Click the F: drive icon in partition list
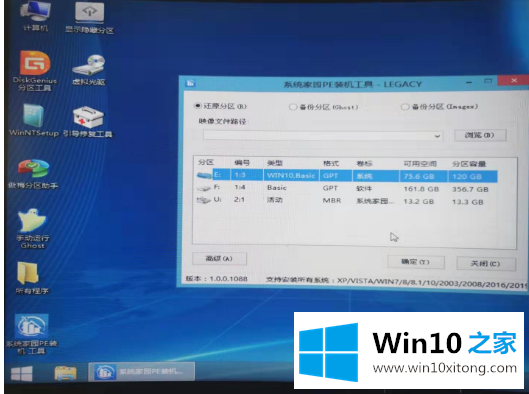 point(204,188)
